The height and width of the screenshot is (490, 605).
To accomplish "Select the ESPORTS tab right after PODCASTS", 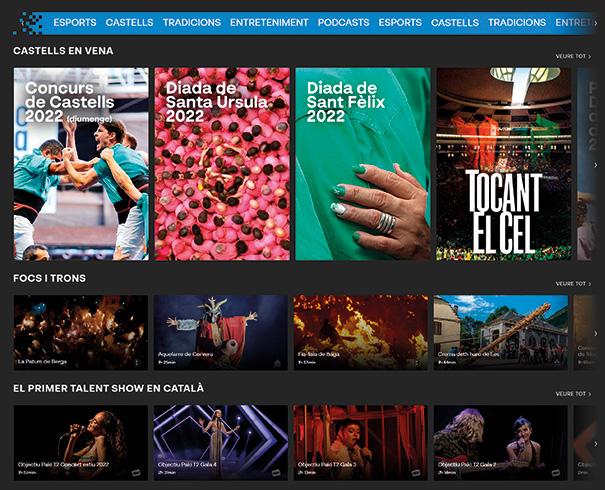I will 400,23.
